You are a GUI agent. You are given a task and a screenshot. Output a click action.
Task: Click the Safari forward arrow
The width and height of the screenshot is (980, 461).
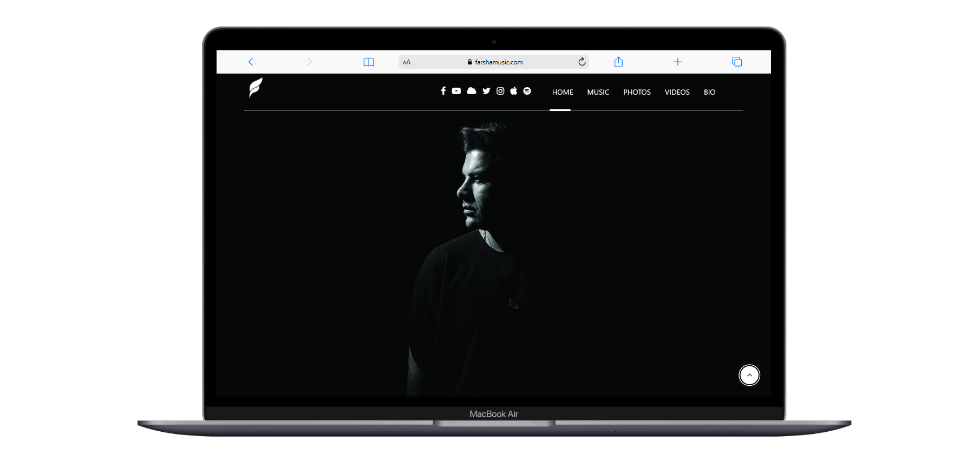click(310, 62)
